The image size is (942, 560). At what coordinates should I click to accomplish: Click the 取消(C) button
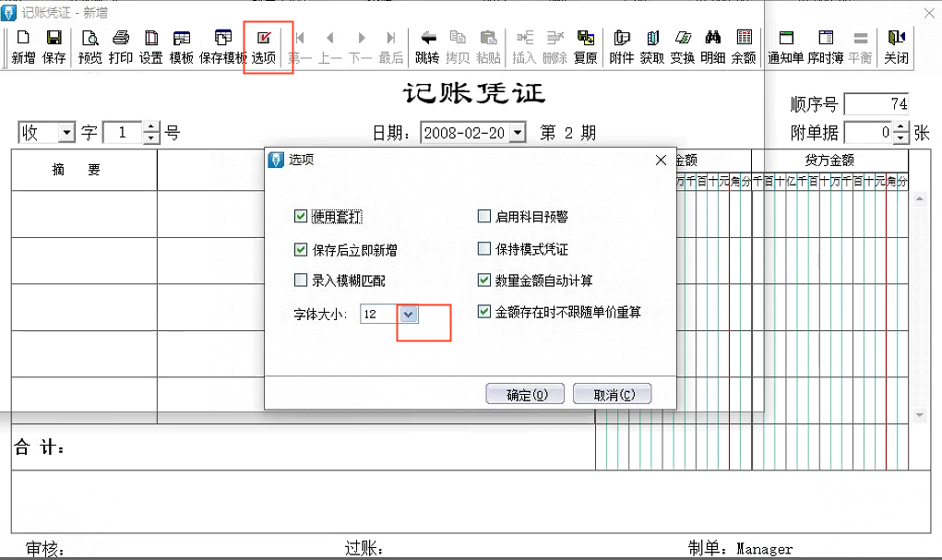[x=612, y=395]
